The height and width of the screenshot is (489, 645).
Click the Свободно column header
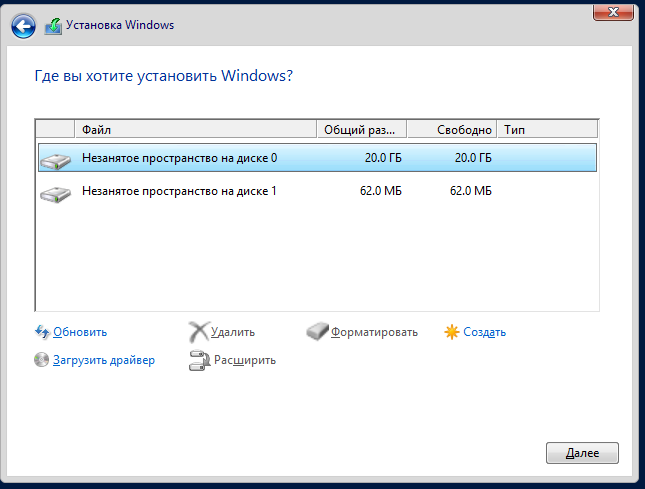pyautogui.click(x=452, y=130)
